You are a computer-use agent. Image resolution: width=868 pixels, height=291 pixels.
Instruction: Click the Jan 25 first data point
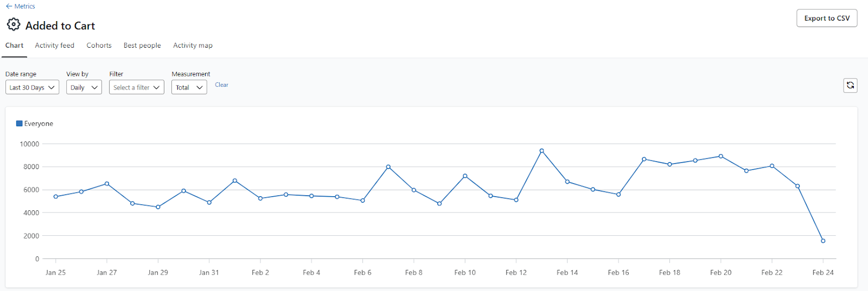point(56,197)
